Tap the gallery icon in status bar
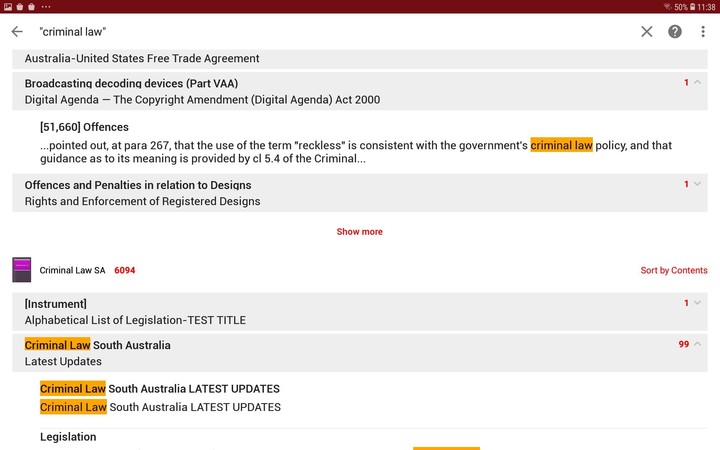Image resolution: width=720 pixels, height=450 pixels. [8, 6]
